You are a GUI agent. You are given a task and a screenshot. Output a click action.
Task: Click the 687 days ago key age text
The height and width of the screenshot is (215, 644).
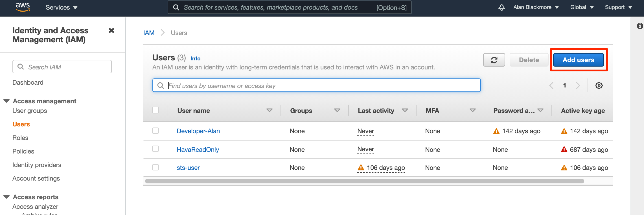click(x=589, y=150)
